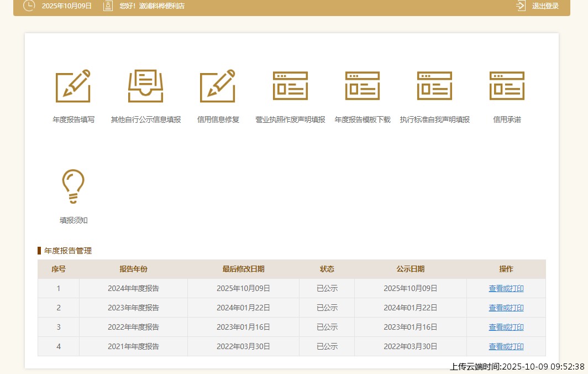Open 查看或打印 for the 2023 report
588x374 pixels.
point(506,308)
